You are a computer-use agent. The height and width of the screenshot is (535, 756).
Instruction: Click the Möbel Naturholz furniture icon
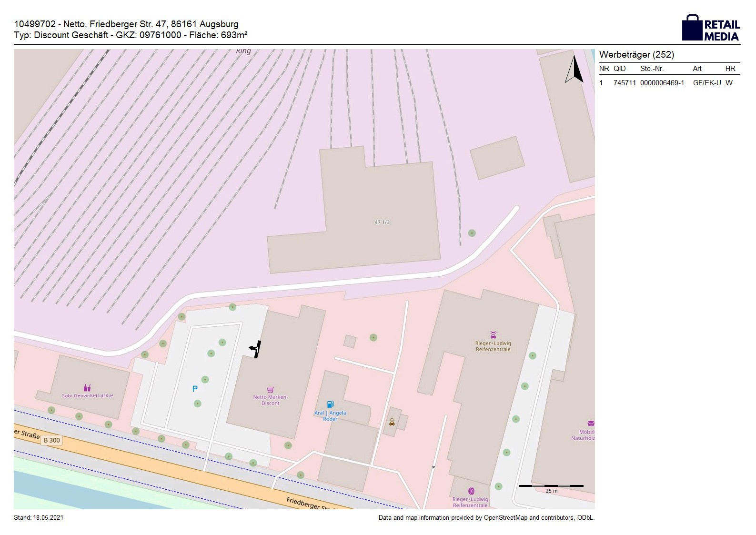[x=591, y=424]
